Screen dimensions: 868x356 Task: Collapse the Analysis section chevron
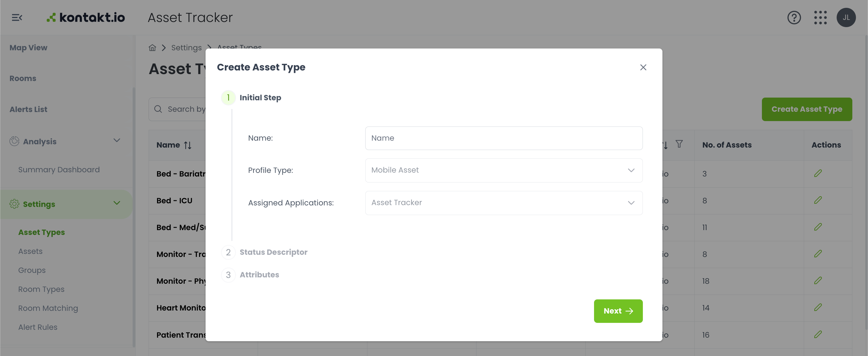pos(117,140)
